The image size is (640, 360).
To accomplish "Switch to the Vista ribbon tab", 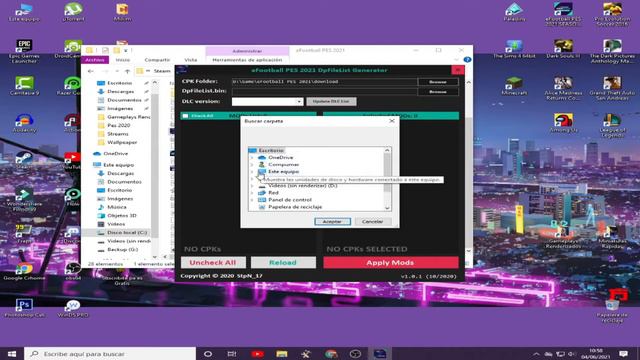I will 191,60.
